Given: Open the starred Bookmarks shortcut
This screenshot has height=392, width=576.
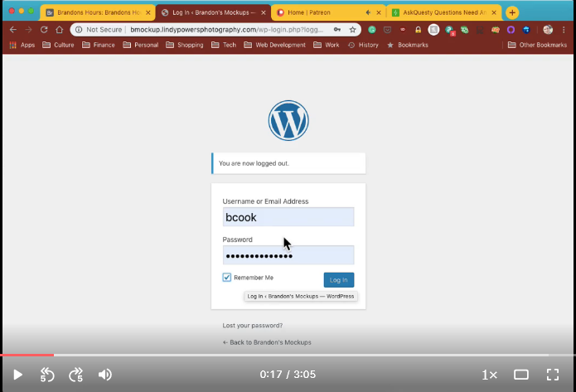Looking at the screenshot, I should click(x=408, y=45).
